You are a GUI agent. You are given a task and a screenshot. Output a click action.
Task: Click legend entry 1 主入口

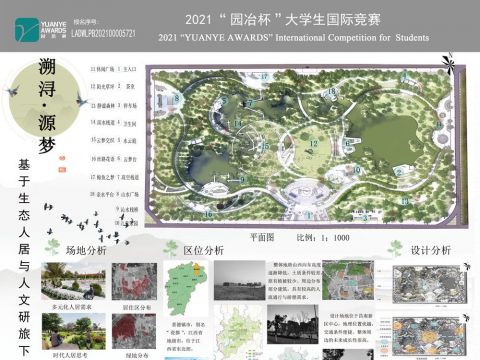click(127, 69)
